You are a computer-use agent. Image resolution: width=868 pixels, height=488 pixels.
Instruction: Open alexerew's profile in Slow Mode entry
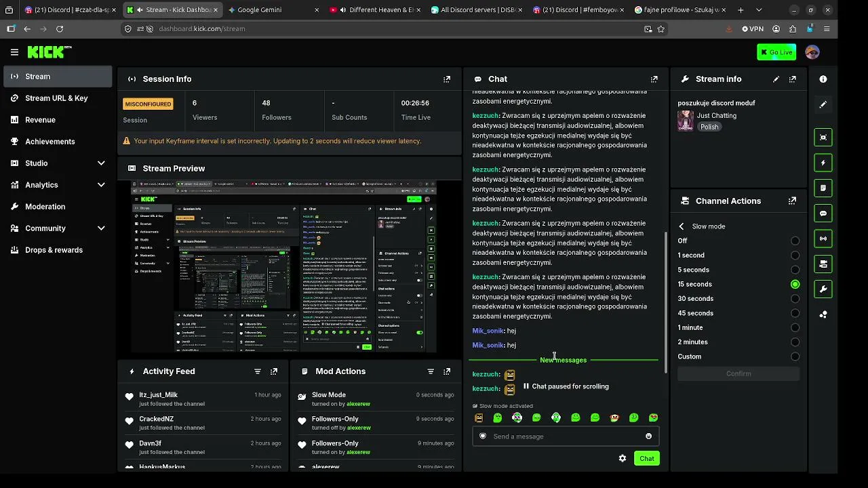[358, 404]
